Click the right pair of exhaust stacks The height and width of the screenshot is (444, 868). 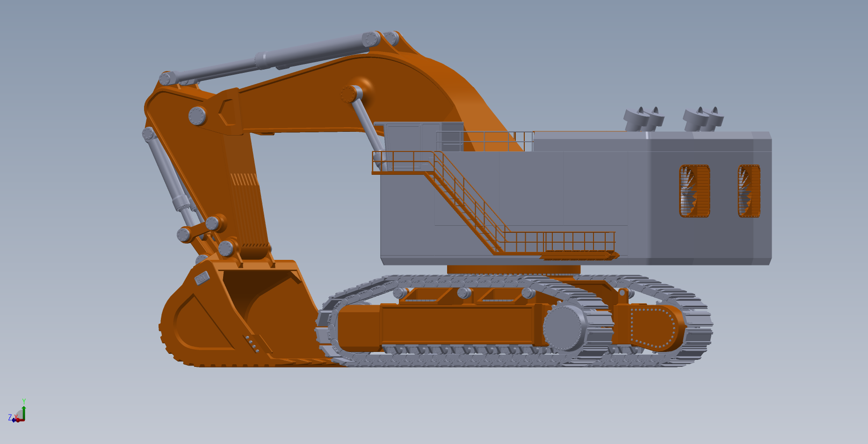pyautogui.click(x=703, y=119)
